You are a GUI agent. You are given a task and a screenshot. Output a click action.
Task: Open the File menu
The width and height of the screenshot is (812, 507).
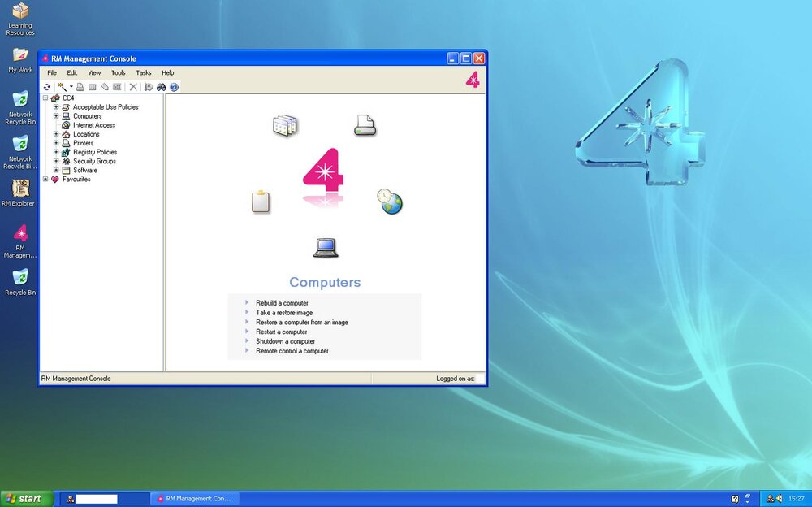[52, 73]
